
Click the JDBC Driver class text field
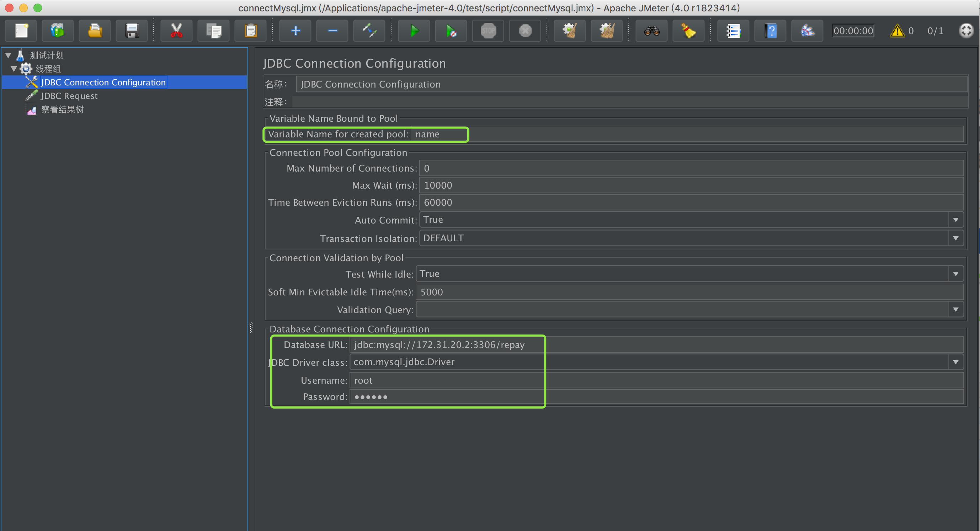click(649, 362)
